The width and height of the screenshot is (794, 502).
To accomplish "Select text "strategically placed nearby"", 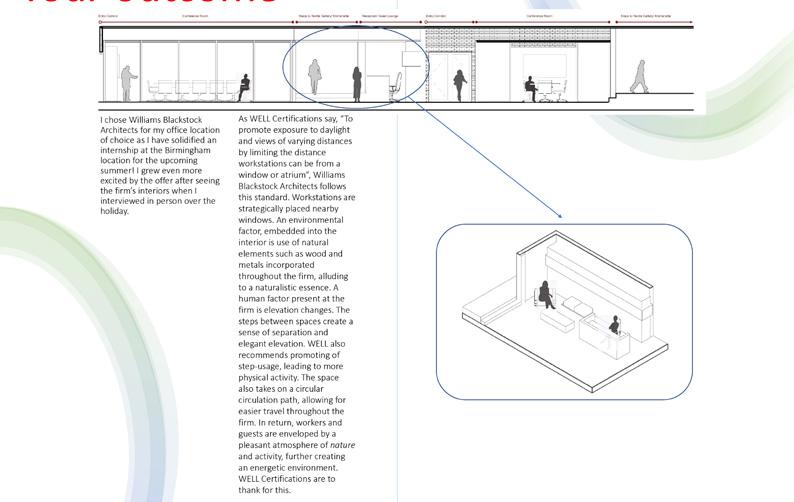I will pos(289,209).
